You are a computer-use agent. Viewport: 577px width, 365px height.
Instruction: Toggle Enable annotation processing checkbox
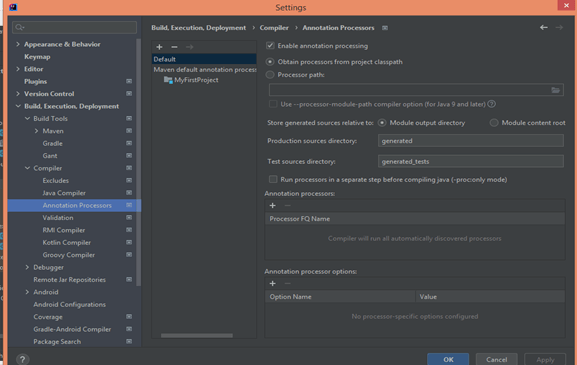point(270,46)
